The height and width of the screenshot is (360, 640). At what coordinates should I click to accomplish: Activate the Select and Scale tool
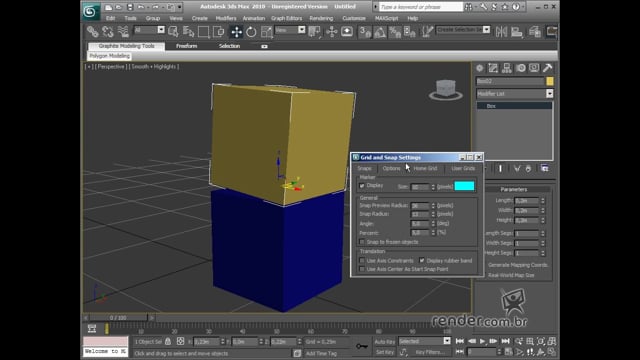pos(266,31)
